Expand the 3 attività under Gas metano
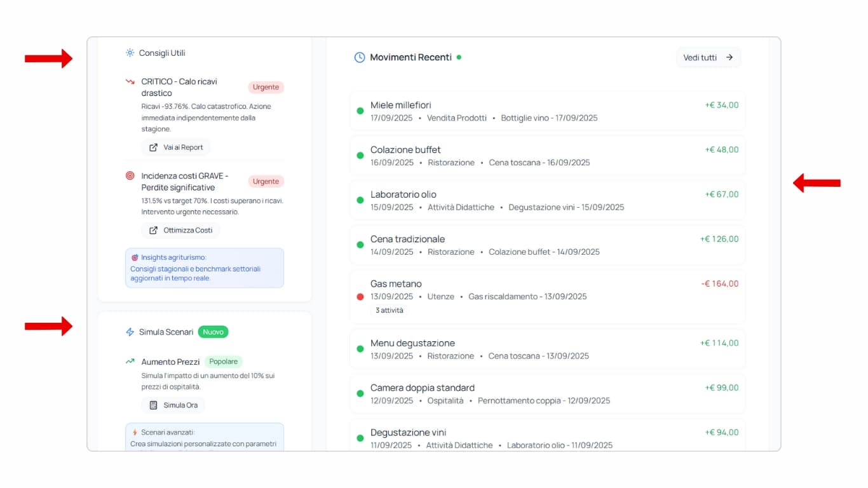Viewport: 868px width, 488px height. (x=389, y=310)
